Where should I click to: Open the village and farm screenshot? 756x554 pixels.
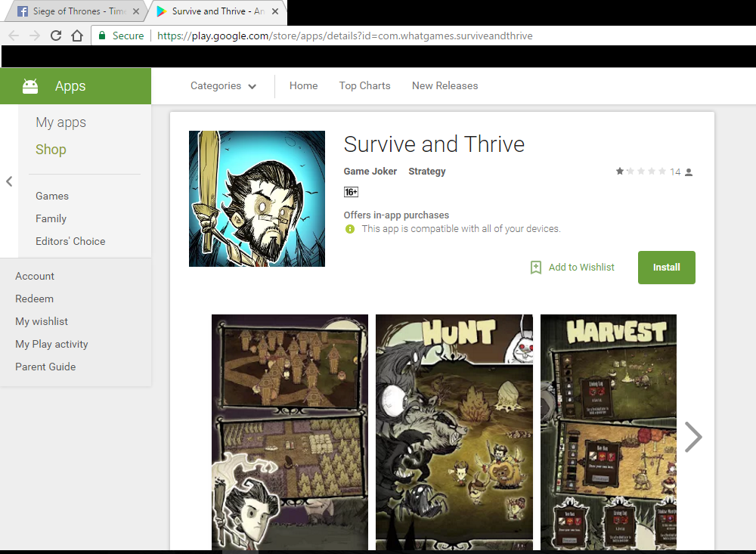coord(290,432)
